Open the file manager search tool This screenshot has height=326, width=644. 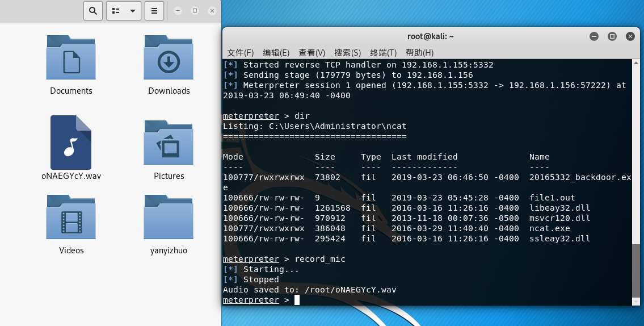[x=93, y=11]
